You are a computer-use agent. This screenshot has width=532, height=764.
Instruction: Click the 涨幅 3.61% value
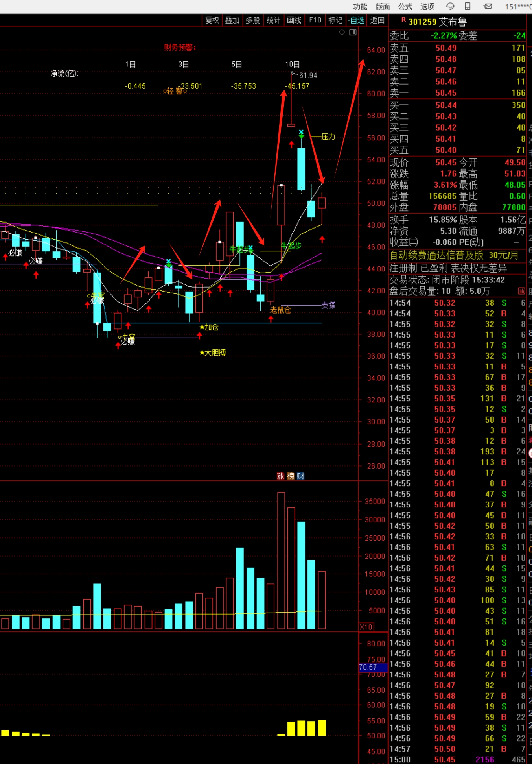tap(445, 185)
